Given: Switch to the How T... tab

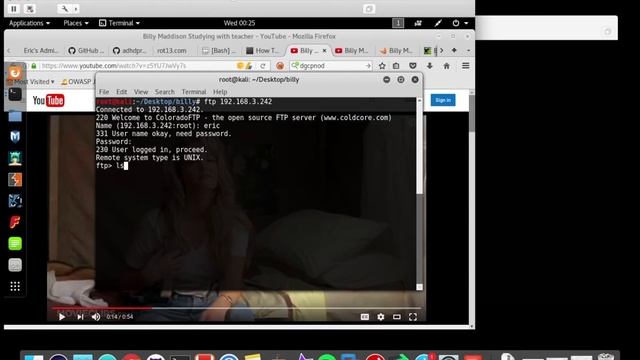Looking at the screenshot, I should pos(263,51).
